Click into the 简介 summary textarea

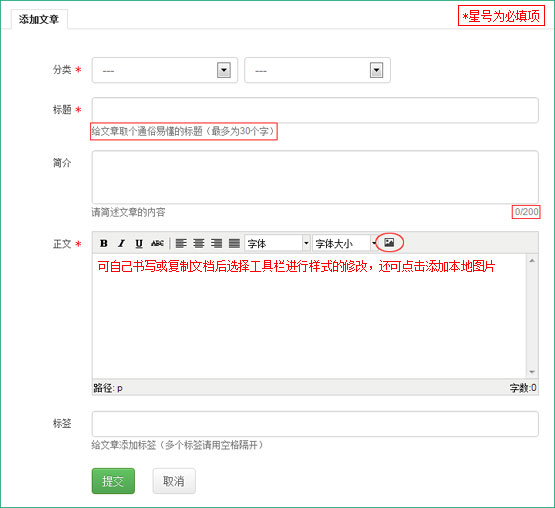click(x=315, y=177)
